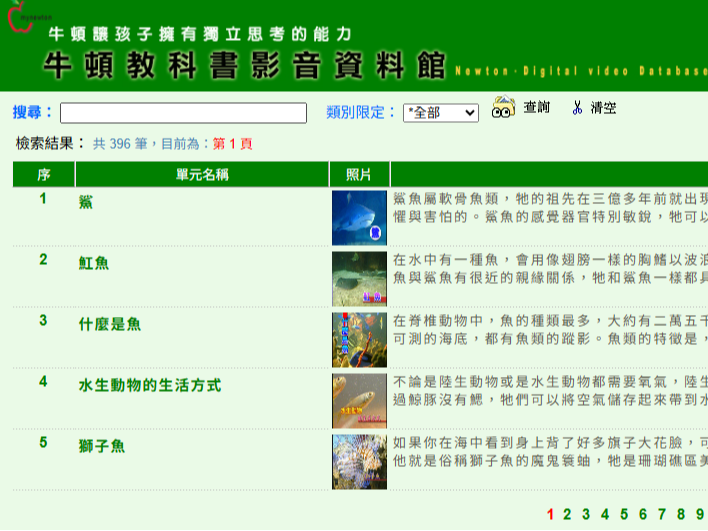Click the description text for 獅子魚

tap(550, 452)
